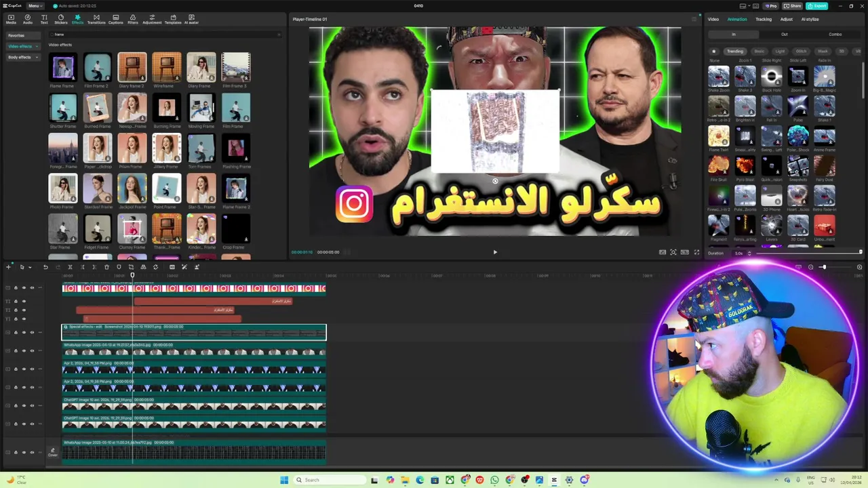
Task: Open the Transitions panel
Action: tap(96, 19)
